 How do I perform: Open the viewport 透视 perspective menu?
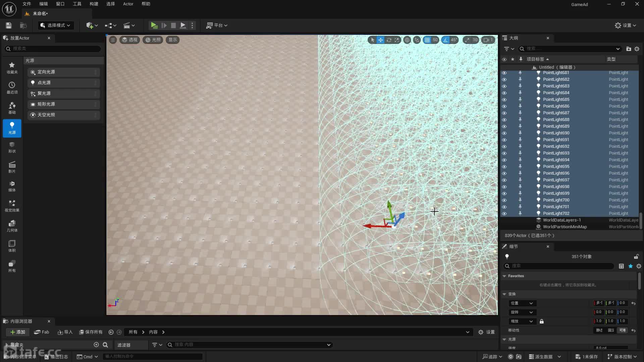tap(129, 40)
